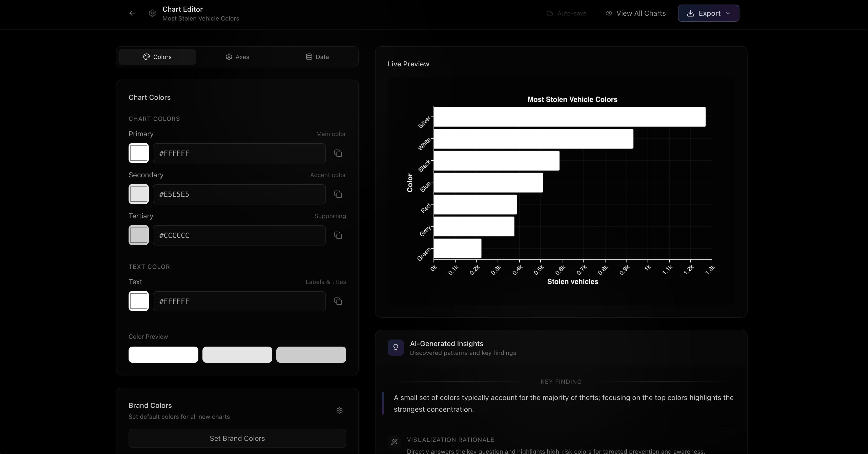Open the Tertiary color swatch picker
868x454 pixels.
pyautogui.click(x=138, y=235)
